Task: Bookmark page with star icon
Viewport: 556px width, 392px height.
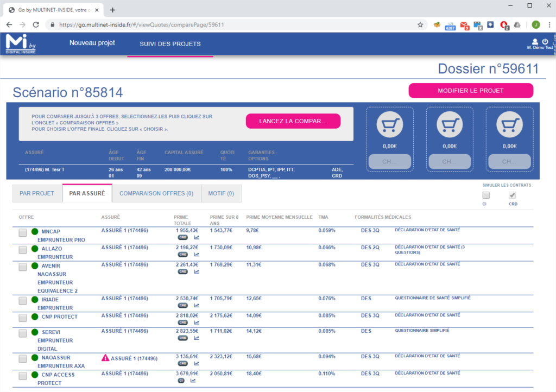Action: click(x=420, y=25)
